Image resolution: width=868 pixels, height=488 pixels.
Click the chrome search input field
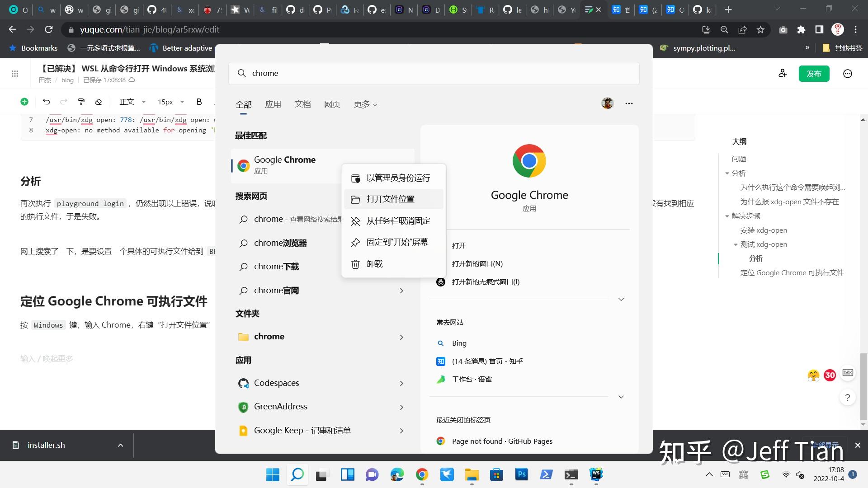point(434,73)
